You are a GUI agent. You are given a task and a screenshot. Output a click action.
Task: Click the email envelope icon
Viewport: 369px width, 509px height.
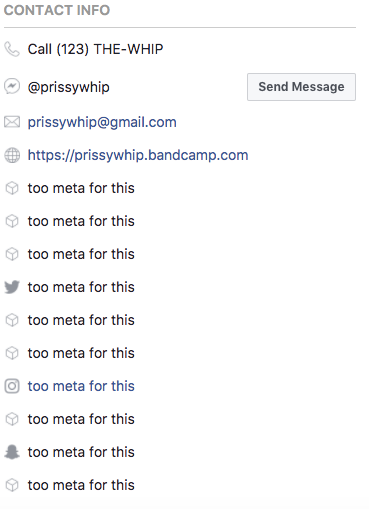pos(12,122)
